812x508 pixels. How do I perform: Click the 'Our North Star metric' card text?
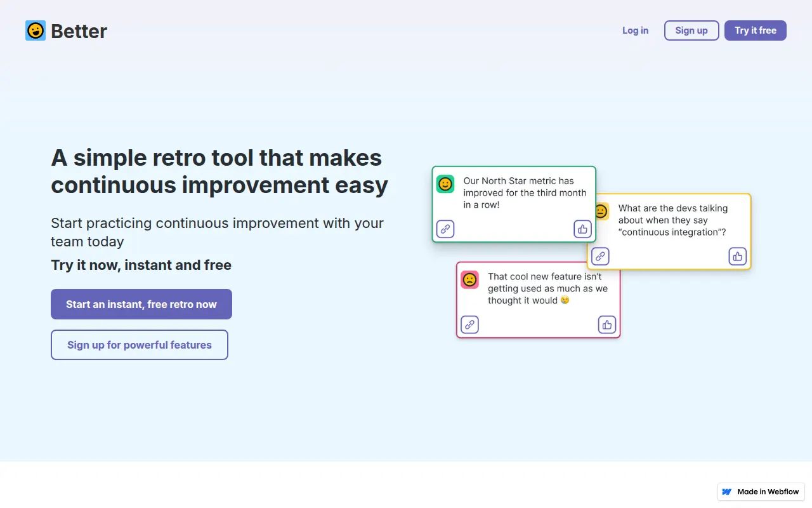coord(525,193)
